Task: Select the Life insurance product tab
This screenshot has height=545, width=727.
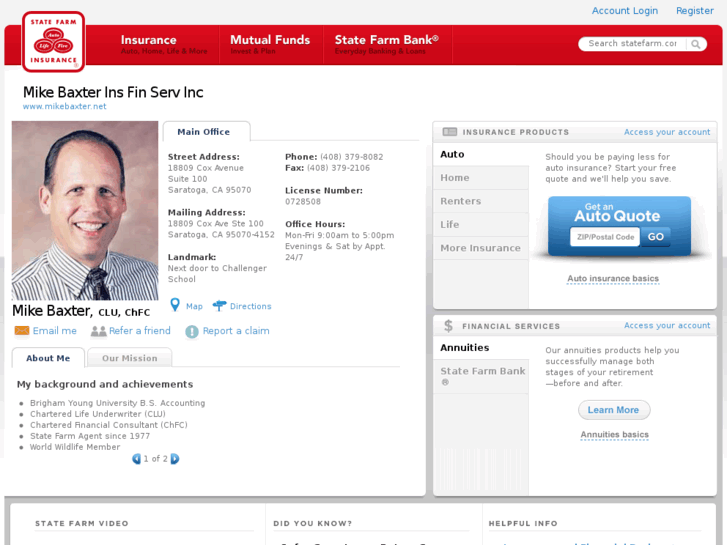Action: tap(481, 224)
